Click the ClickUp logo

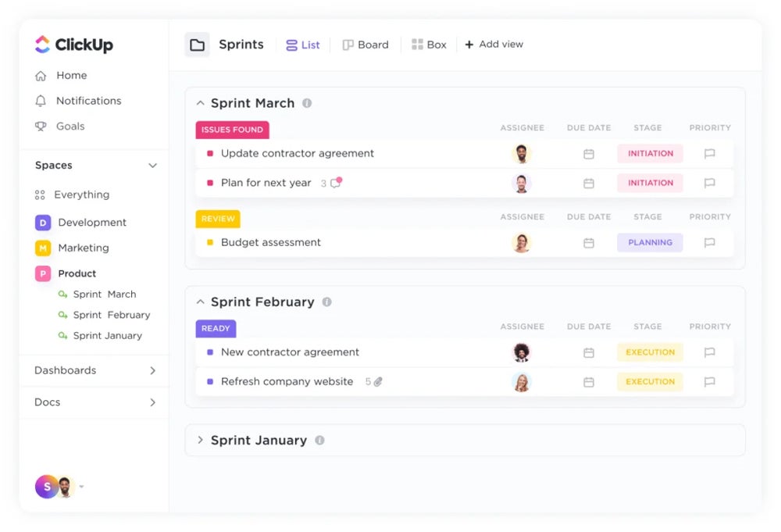coord(73,45)
